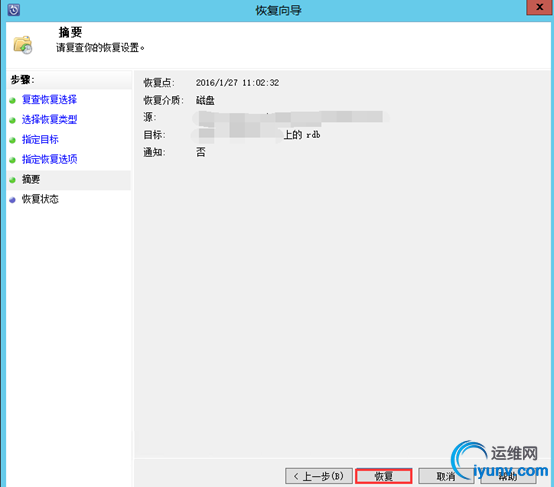Go to the 指定目标 step
The image size is (554, 487).
pyautogui.click(x=40, y=139)
